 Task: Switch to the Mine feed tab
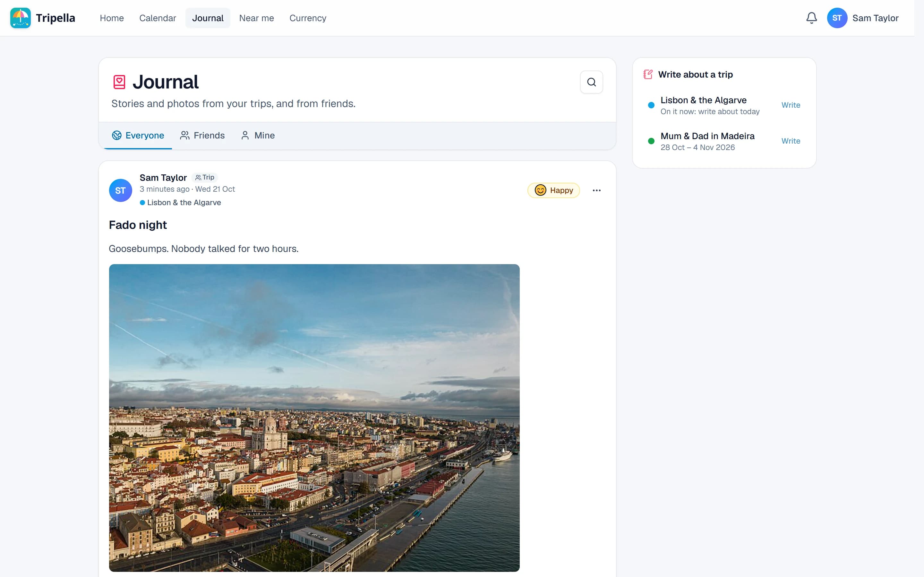coord(258,136)
